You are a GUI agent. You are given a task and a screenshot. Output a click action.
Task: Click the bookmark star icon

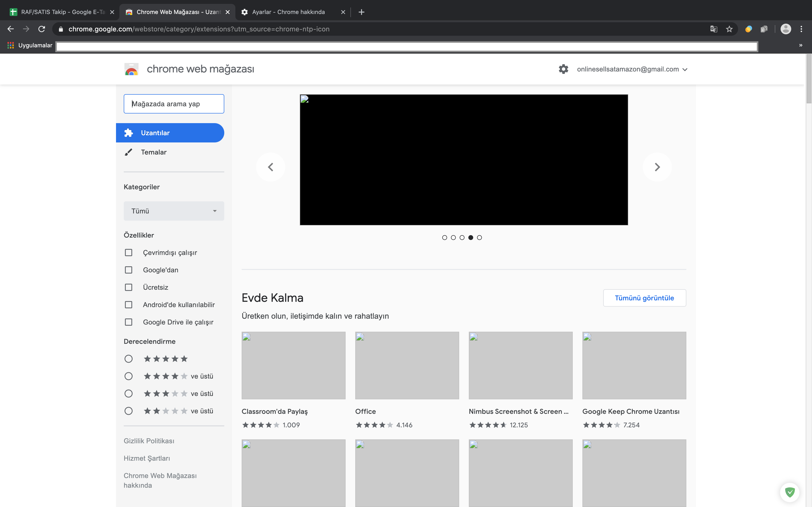pyautogui.click(x=729, y=29)
